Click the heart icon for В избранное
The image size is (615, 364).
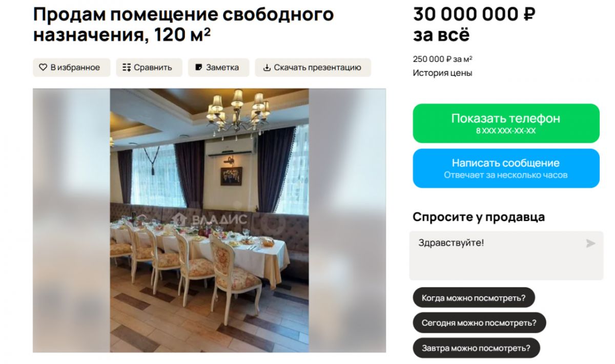(x=43, y=68)
